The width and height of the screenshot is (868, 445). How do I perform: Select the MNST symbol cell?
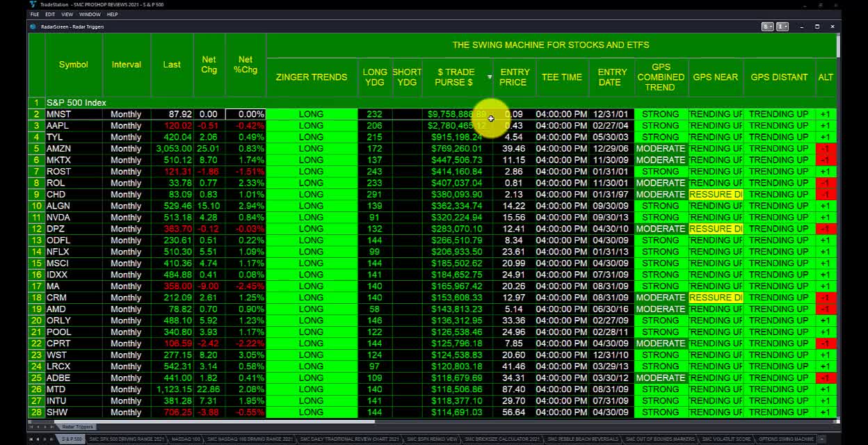point(74,114)
